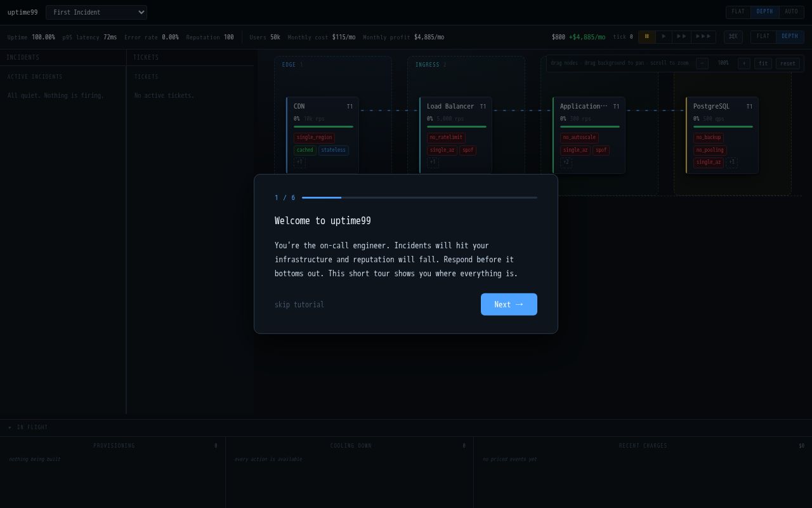Viewport: 812px width, 508px height.
Task: Collapse the In Flight panel arrow
Action: [x=10, y=428]
